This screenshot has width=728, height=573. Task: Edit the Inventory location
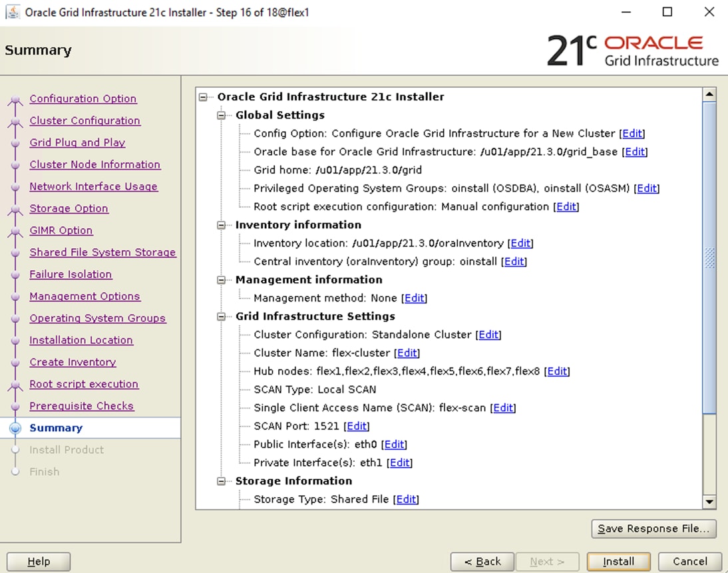coord(520,244)
